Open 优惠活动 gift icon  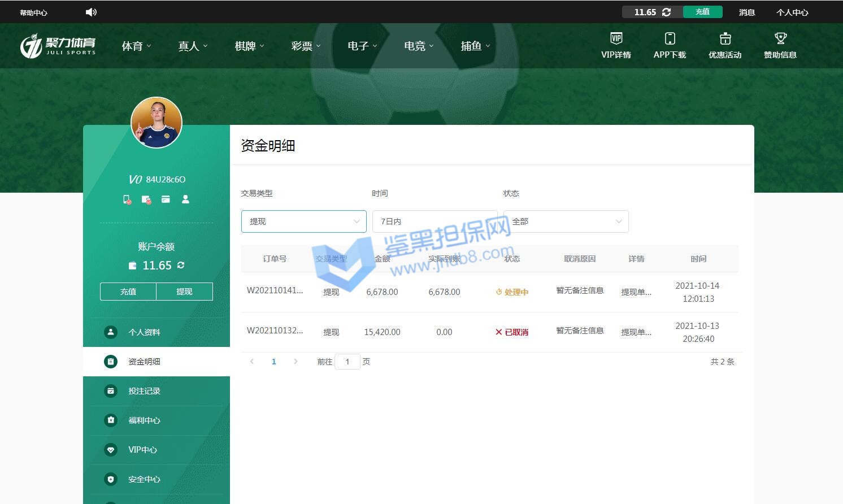click(725, 38)
